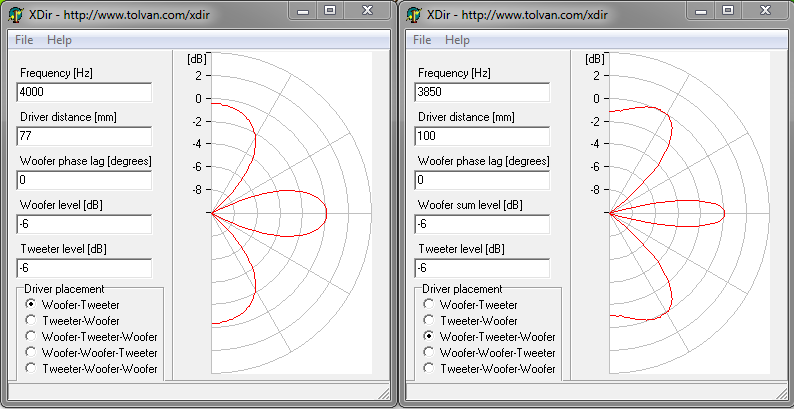Click 'Frequency [Hz]' label in left window
Image resolution: width=794 pixels, height=409 pixels.
point(56,73)
